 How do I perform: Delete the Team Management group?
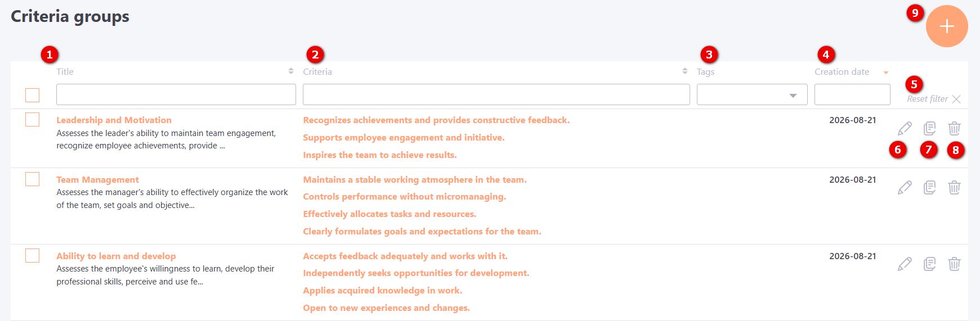tap(954, 187)
